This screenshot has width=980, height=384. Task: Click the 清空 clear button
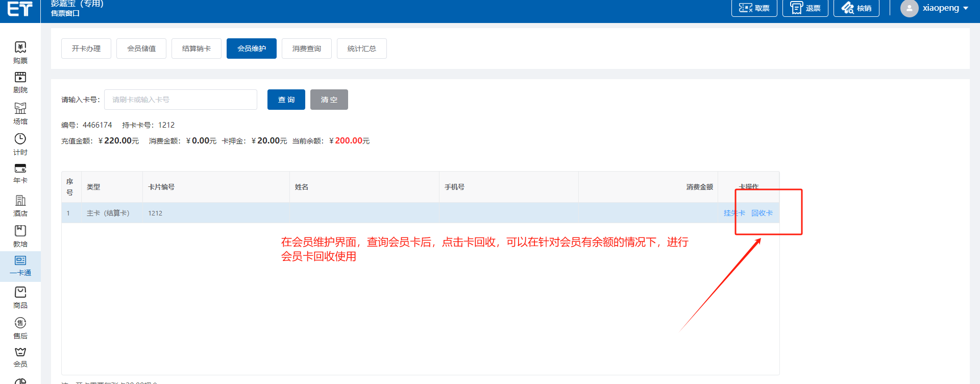pos(329,100)
